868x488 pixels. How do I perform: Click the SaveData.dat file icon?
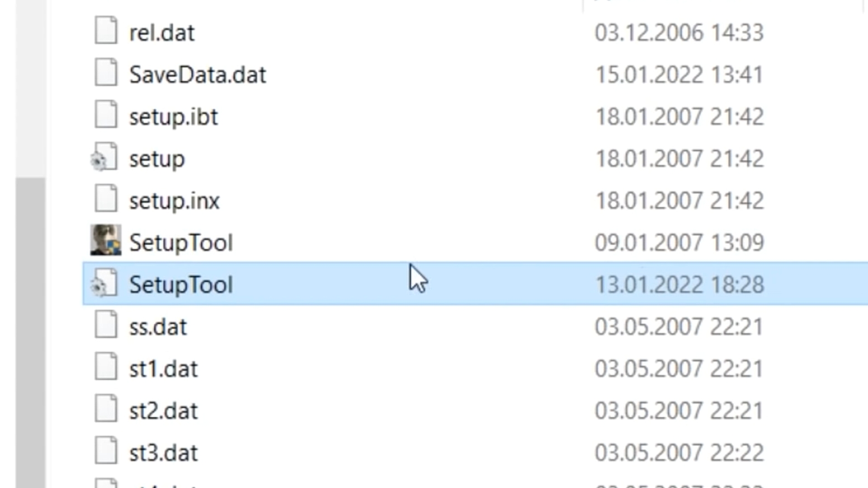click(x=106, y=73)
